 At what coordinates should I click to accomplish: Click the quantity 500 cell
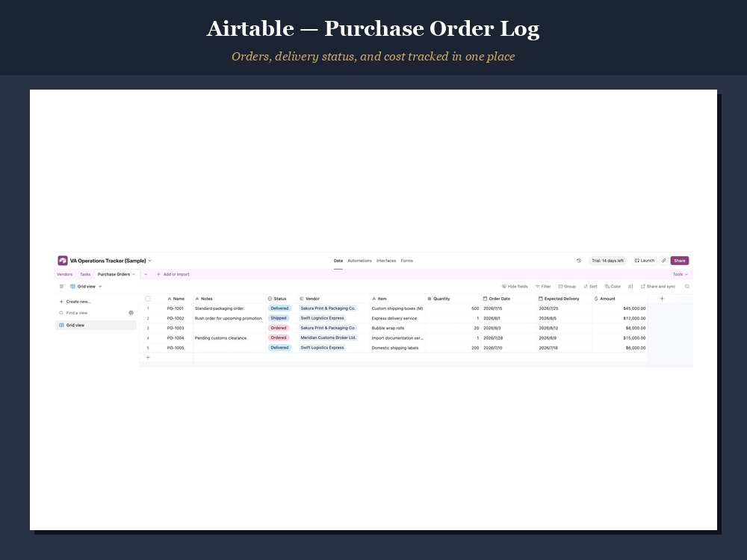pyautogui.click(x=453, y=308)
